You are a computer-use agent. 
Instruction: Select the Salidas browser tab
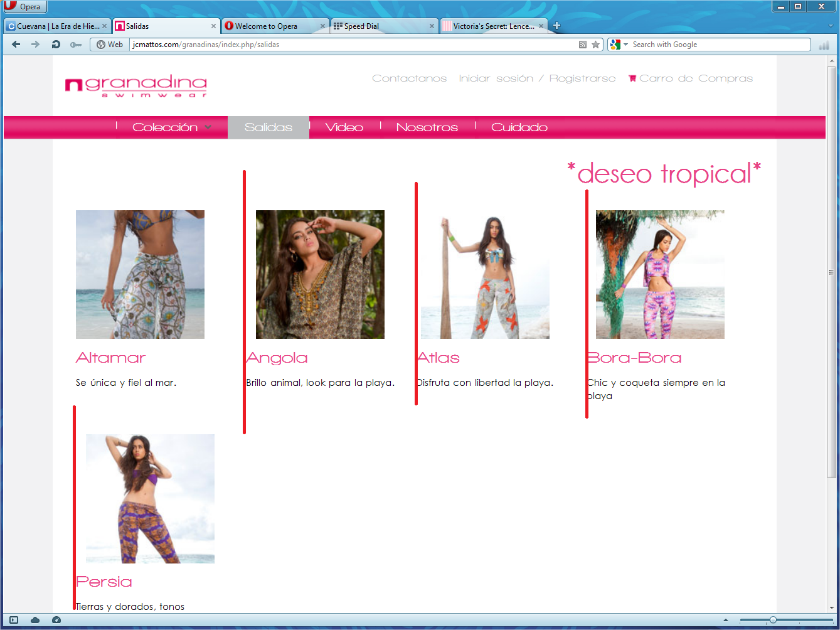(x=166, y=26)
